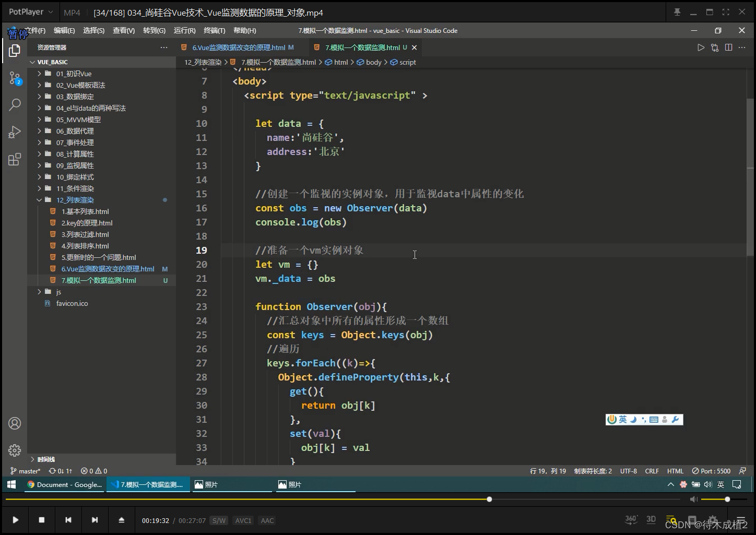Toggle PotPlayer 3D video mode
This screenshot has width=756, height=535.
(651, 519)
